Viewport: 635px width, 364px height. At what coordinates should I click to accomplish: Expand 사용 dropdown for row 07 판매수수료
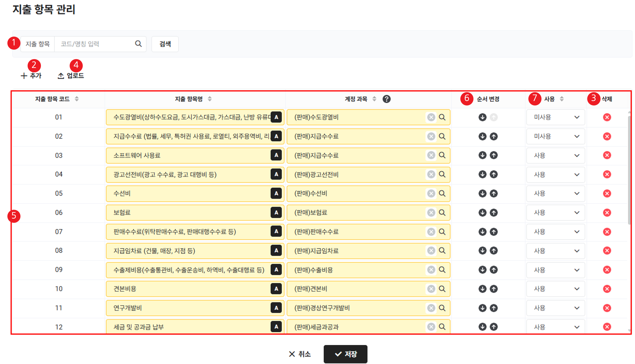coord(555,232)
